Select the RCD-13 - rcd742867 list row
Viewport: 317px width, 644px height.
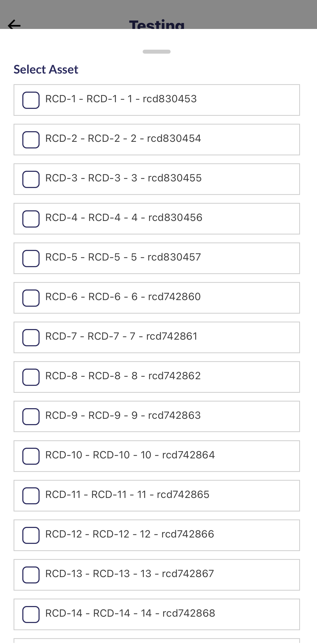click(x=157, y=575)
